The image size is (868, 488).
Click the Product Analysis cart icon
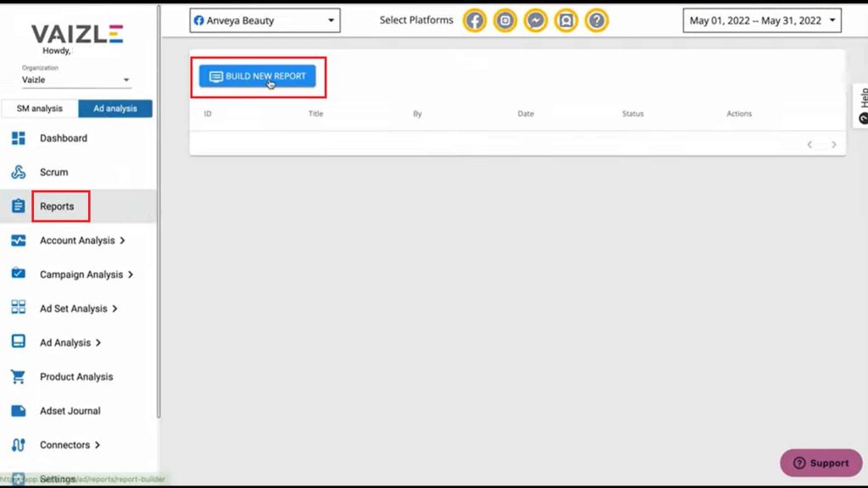click(x=19, y=376)
